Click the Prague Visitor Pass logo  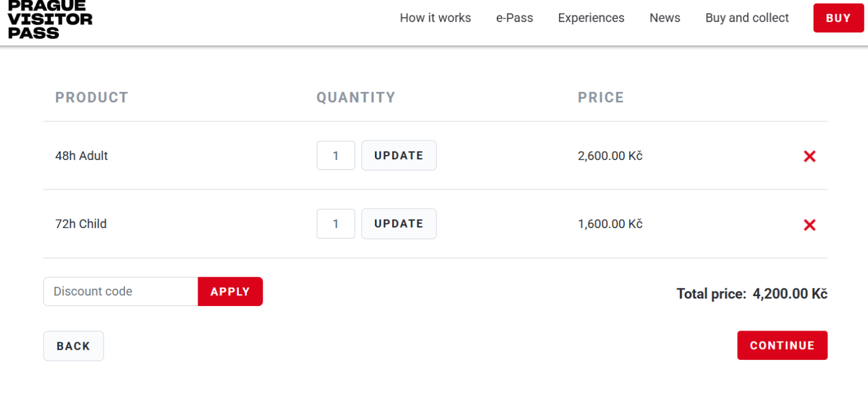tap(50, 18)
